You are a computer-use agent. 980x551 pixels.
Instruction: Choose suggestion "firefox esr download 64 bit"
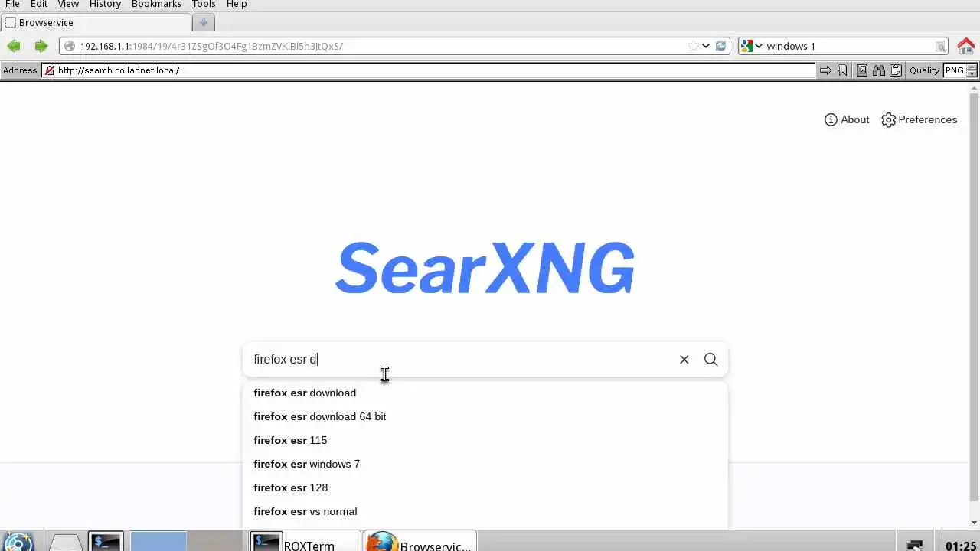485,416
